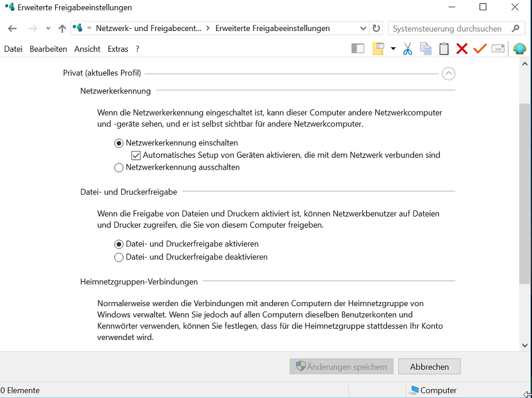
Task: Click the Abbrechen button
Action: coord(429,366)
